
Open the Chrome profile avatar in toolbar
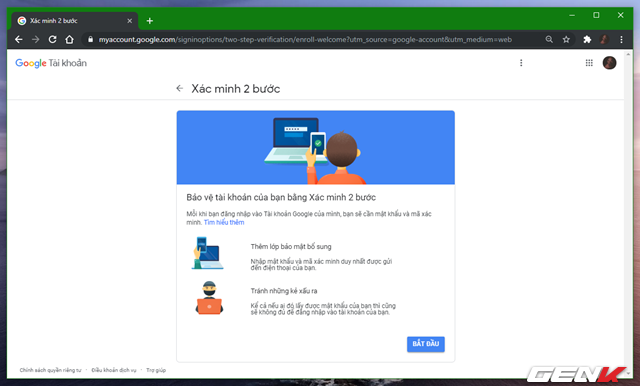tap(604, 40)
